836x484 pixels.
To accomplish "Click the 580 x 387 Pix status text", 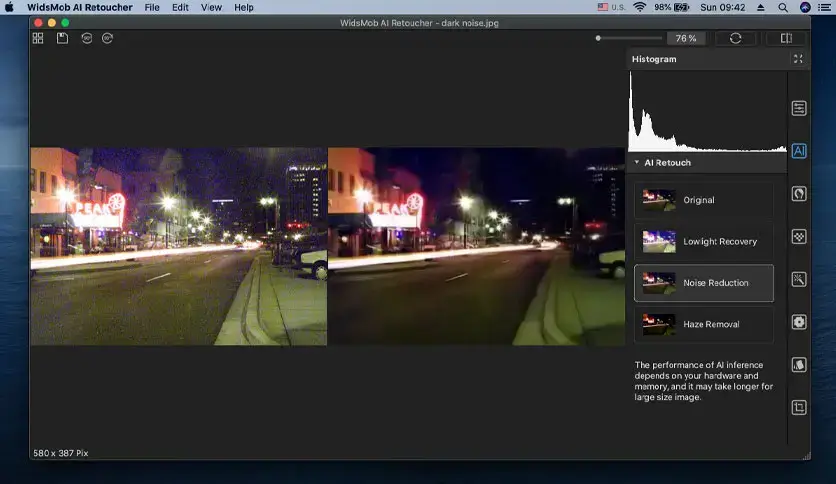I will pos(61,453).
